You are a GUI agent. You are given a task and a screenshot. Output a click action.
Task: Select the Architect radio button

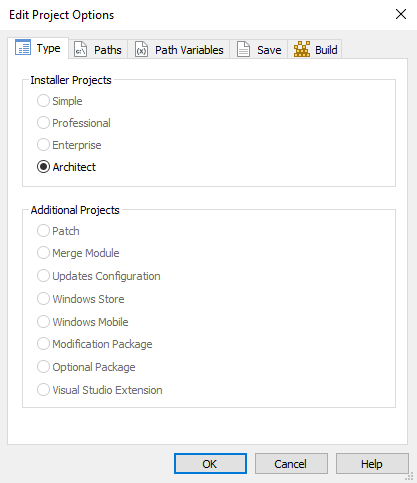pyautogui.click(x=66, y=167)
